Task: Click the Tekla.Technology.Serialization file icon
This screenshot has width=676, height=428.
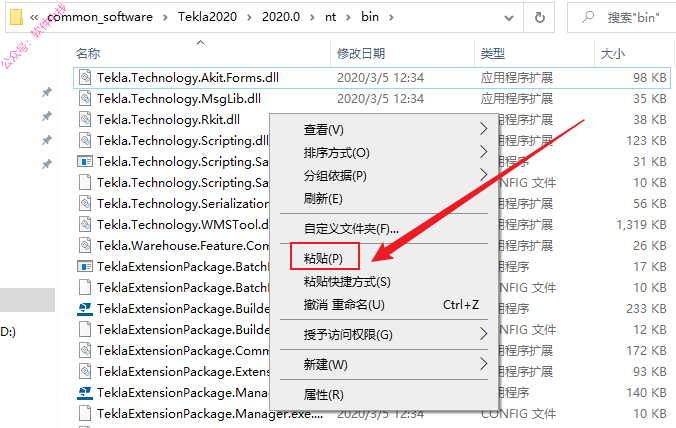Action: click(85, 203)
